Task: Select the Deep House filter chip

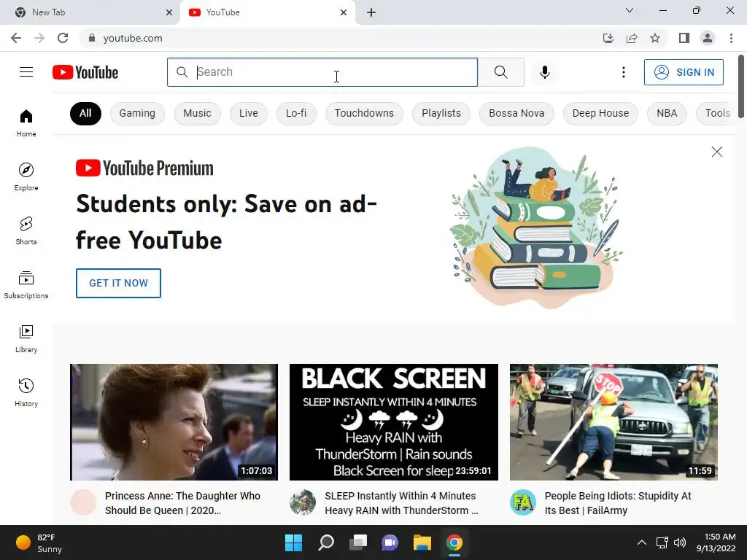Action: [x=601, y=113]
